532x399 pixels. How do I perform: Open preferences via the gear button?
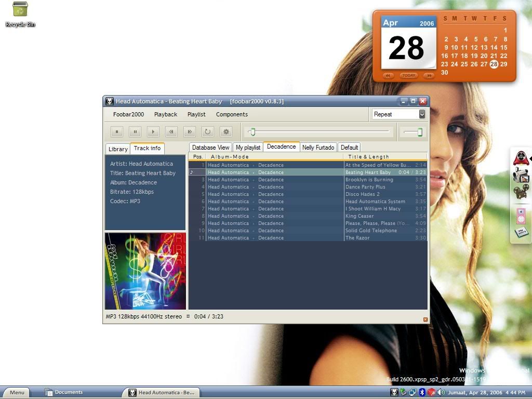(225, 132)
